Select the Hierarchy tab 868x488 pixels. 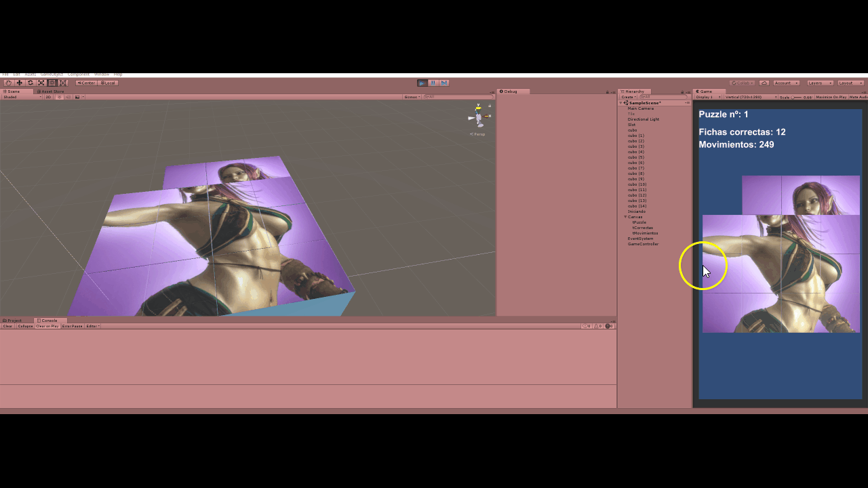click(x=633, y=91)
